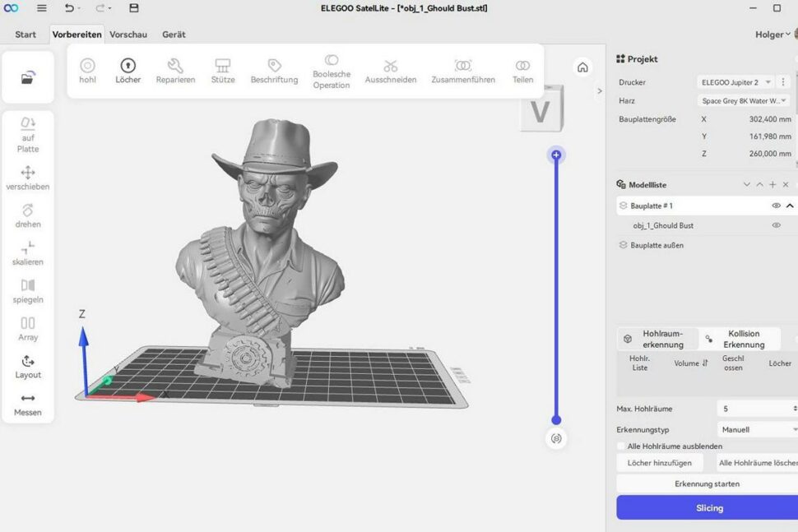Screen dimensions: 798x532
Task: Toggle visibility of Bauplatte # 1
Action: pyautogui.click(x=776, y=206)
